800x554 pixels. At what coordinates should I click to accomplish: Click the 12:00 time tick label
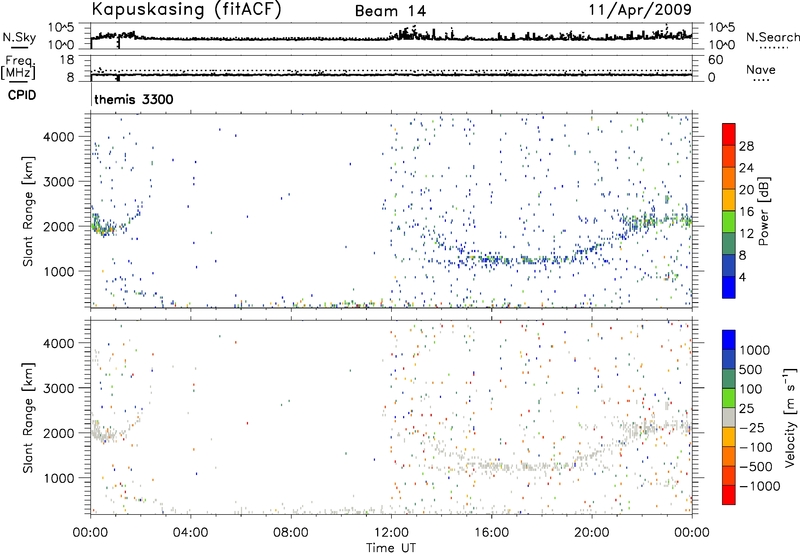[391, 533]
